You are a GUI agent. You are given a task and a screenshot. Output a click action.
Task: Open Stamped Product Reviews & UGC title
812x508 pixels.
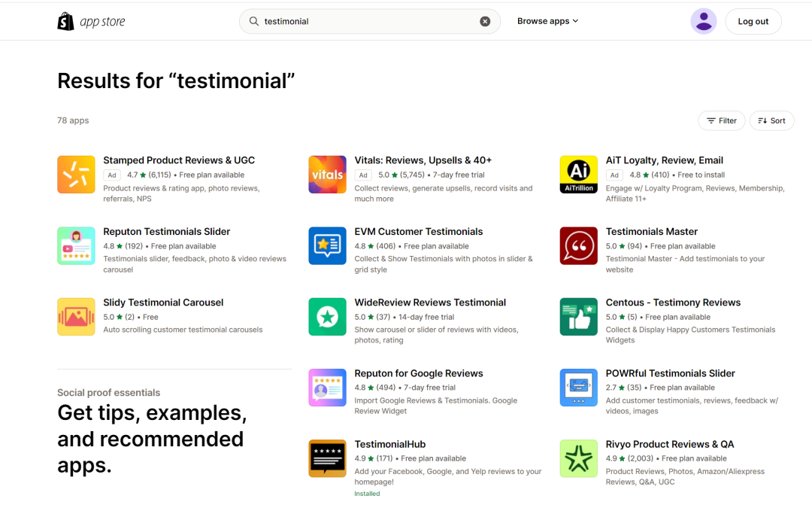179,160
